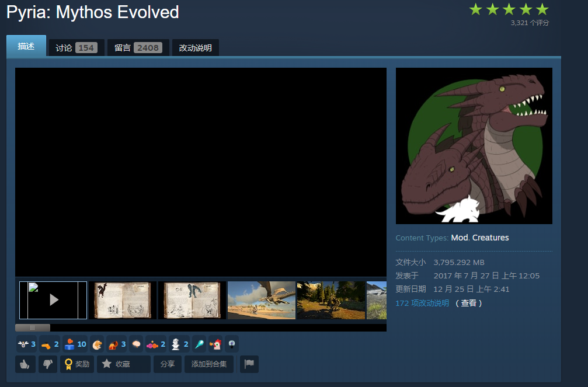
Task: Favorite the mod with the 收藏 star button
Action: pyautogui.click(x=123, y=364)
